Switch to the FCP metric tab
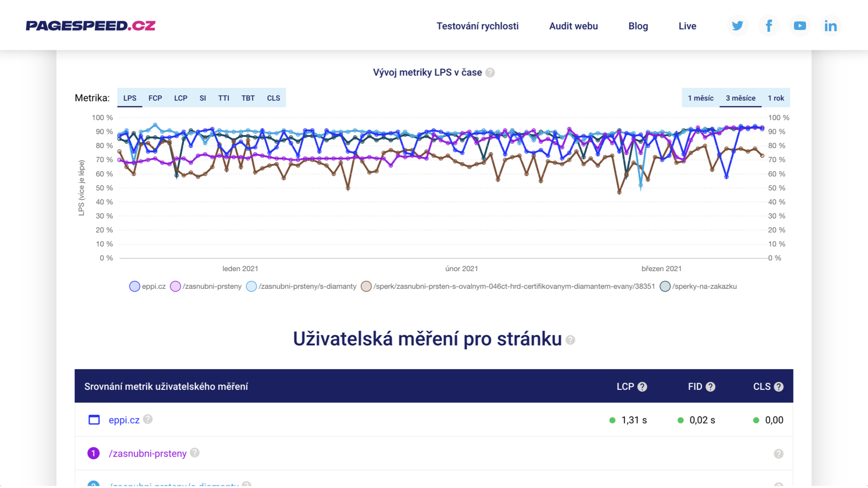The width and height of the screenshot is (868, 488). pyautogui.click(x=155, y=98)
